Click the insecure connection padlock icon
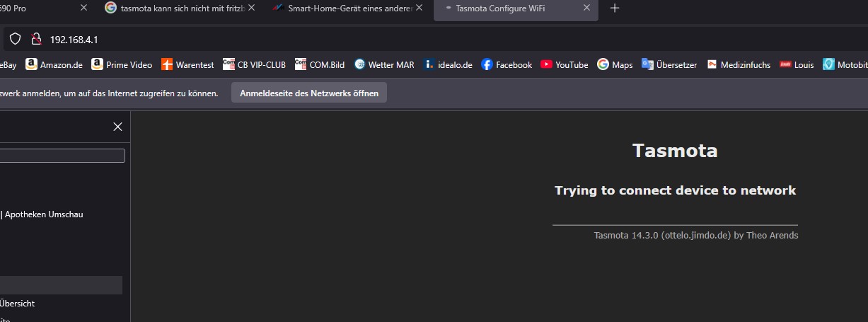 click(36, 39)
